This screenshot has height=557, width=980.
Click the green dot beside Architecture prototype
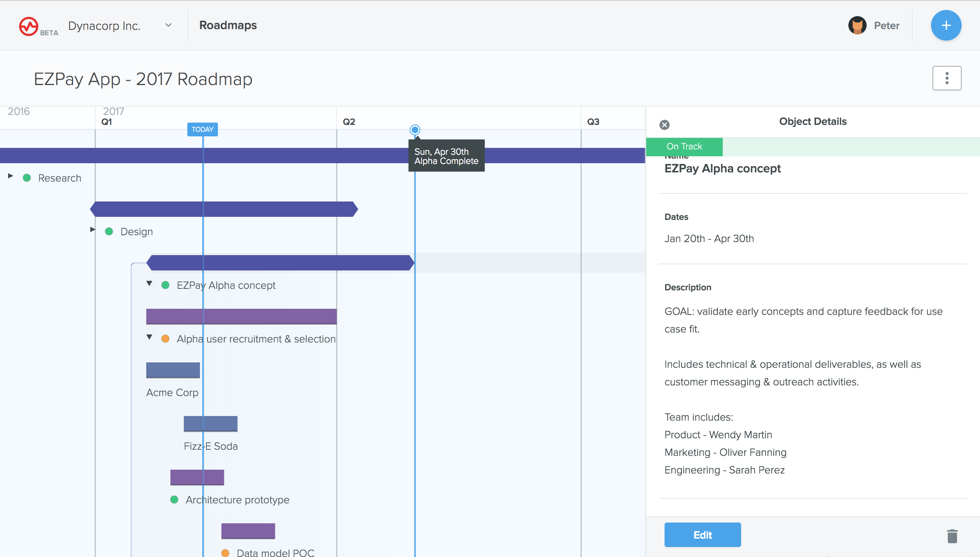[174, 500]
